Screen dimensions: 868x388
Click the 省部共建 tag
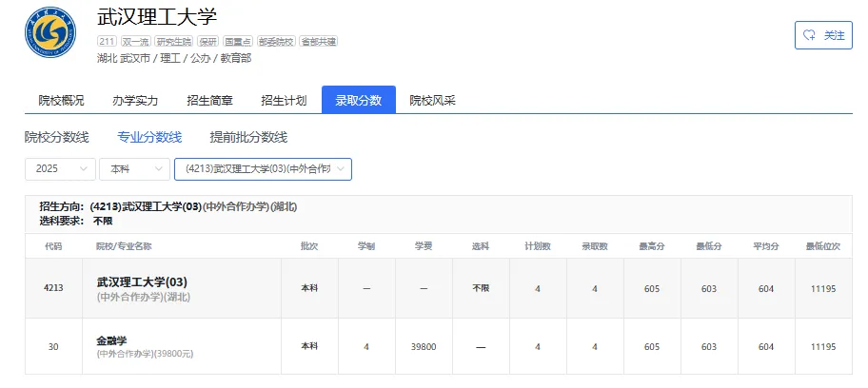coord(318,42)
